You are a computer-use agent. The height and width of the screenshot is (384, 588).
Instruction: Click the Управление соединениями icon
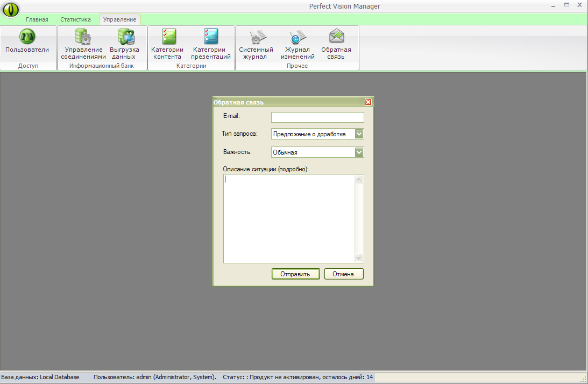pos(83,37)
